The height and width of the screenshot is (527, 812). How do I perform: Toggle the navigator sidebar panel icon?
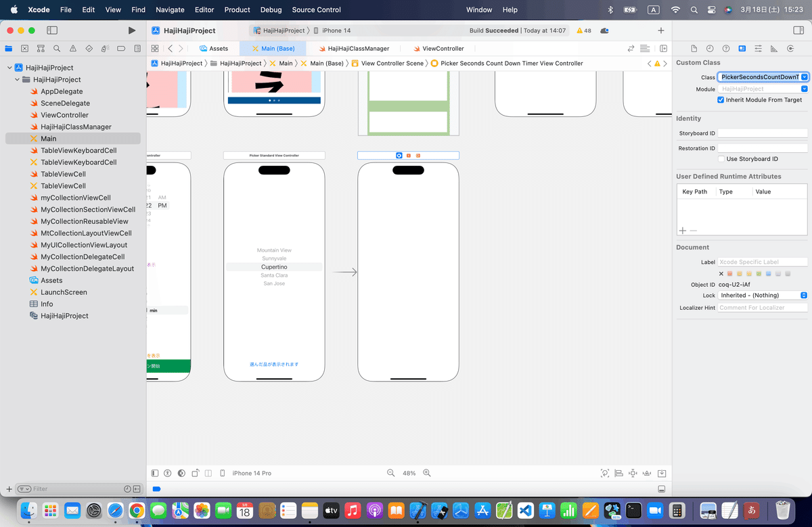click(52, 30)
